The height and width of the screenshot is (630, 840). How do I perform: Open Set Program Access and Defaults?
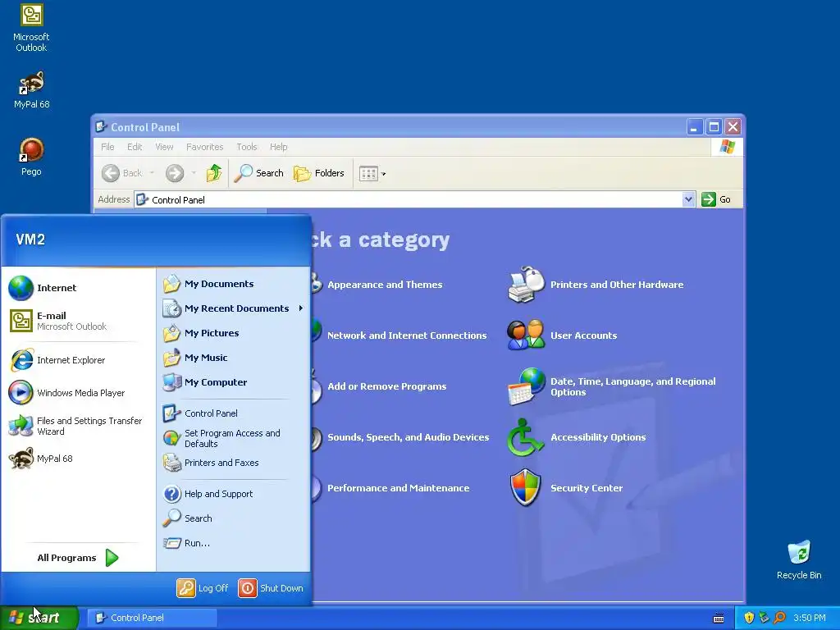[x=221, y=438]
